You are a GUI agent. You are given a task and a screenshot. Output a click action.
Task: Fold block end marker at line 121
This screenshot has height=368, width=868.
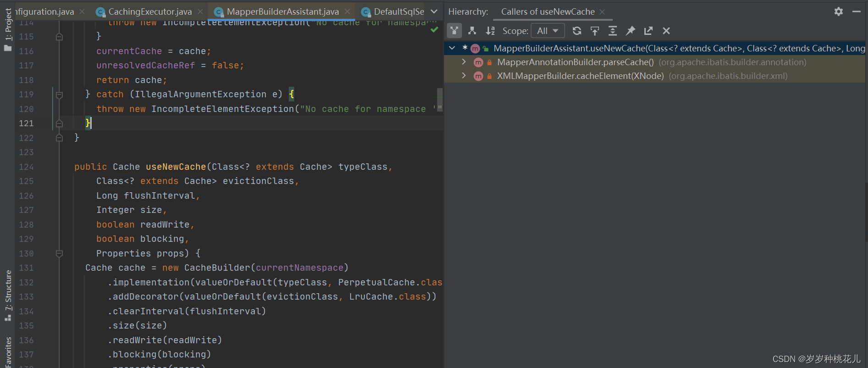click(59, 123)
